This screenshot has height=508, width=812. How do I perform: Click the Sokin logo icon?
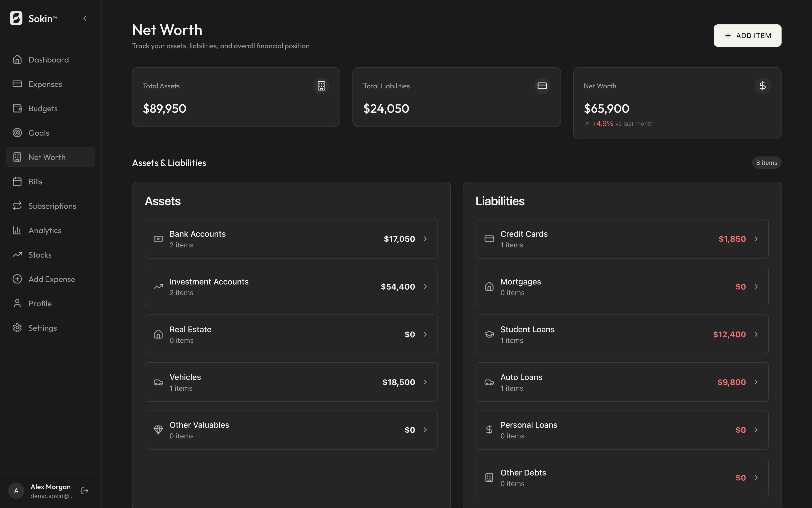pos(16,18)
